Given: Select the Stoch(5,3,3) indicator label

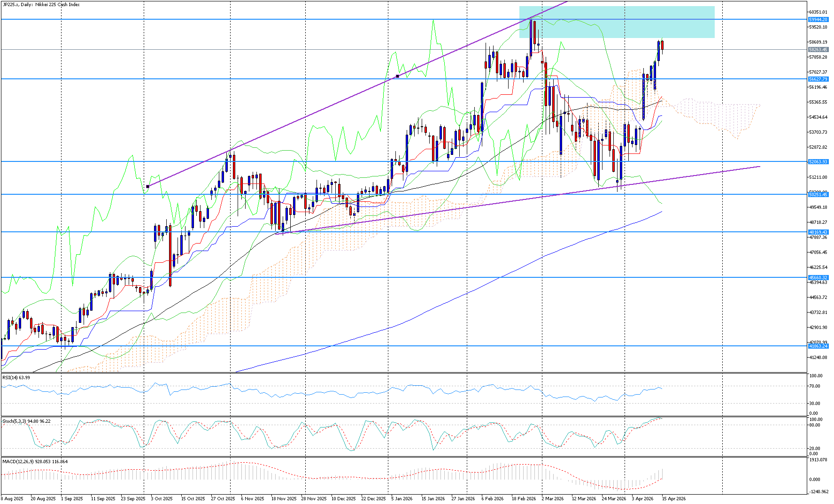Looking at the screenshot, I should point(26,421).
